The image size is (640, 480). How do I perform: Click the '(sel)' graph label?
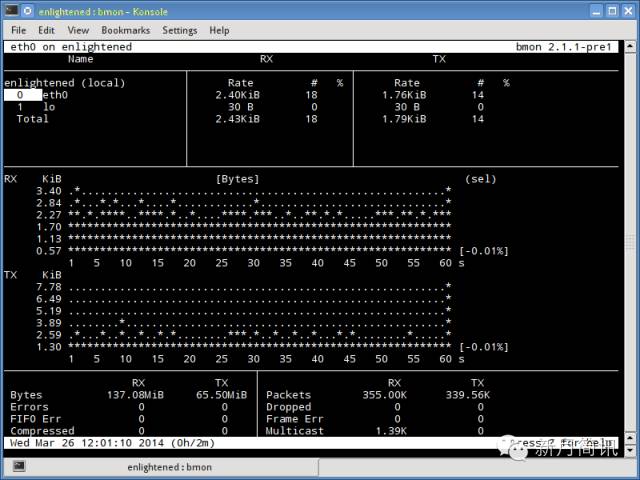pyautogui.click(x=480, y=179)
